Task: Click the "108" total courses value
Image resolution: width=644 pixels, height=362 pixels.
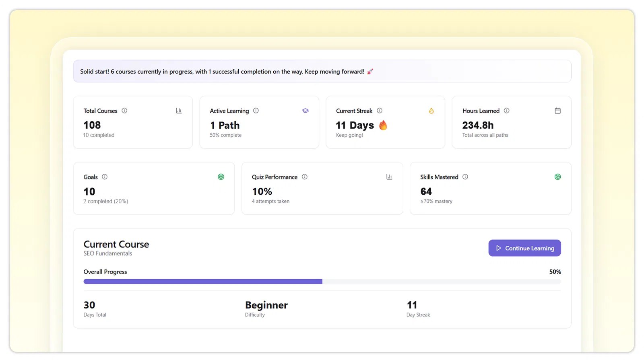Action: pyautogui.click(x=92, y=125)
